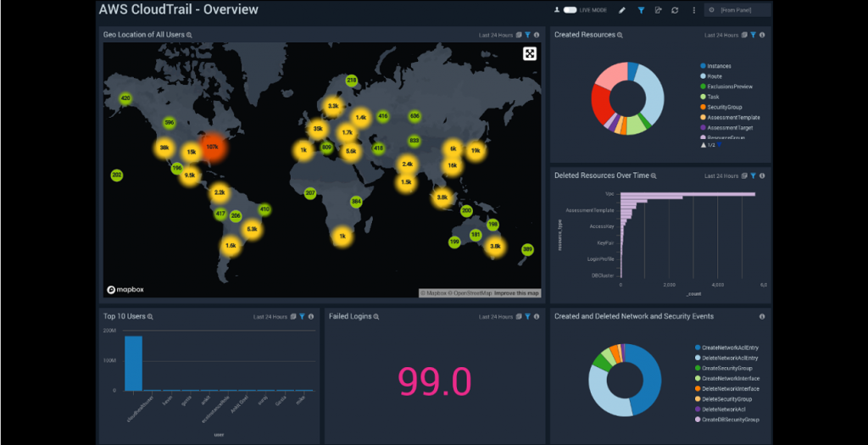Click the AWS CloudTrail - Overview title

coord(179,9)
